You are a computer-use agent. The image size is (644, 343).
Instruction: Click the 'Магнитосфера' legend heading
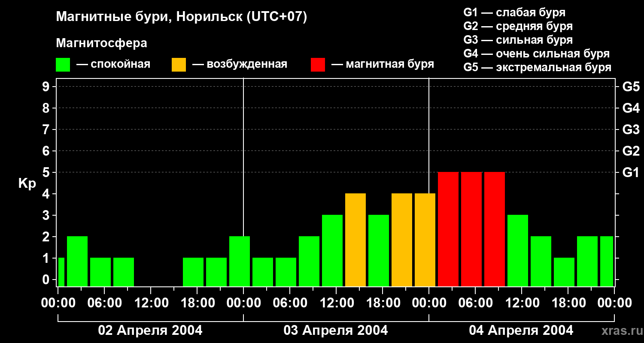coord(101,43)
